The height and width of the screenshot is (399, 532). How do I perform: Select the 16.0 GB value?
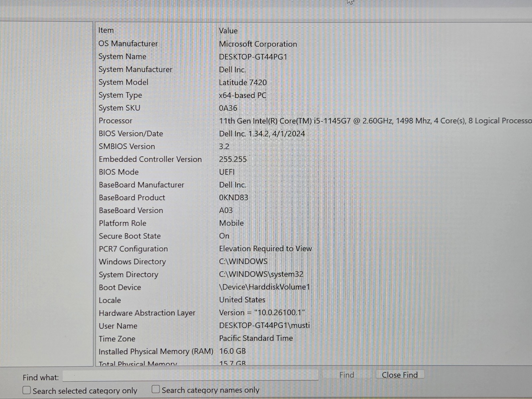tap(232, 351)
